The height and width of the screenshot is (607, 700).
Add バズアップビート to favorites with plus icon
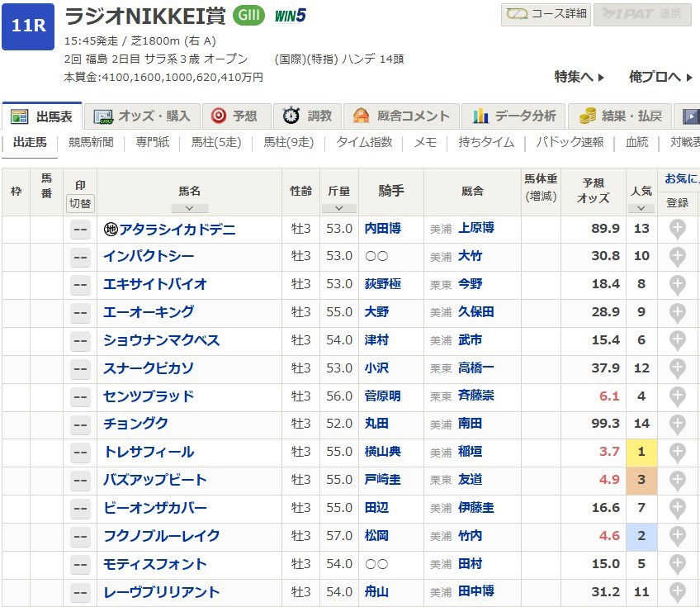677,481
